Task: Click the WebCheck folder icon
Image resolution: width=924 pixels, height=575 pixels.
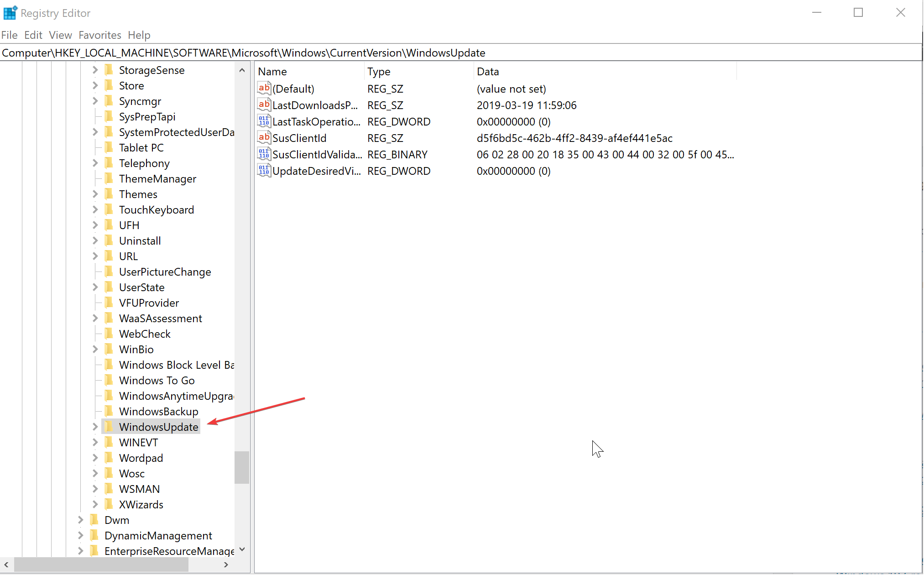Action: (109, 334)
